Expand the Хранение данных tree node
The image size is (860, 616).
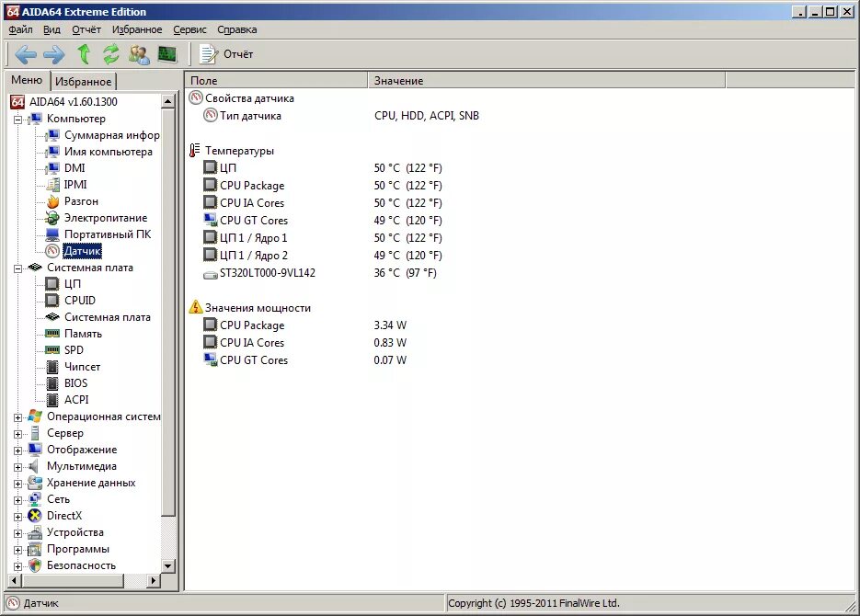[18, 484]
